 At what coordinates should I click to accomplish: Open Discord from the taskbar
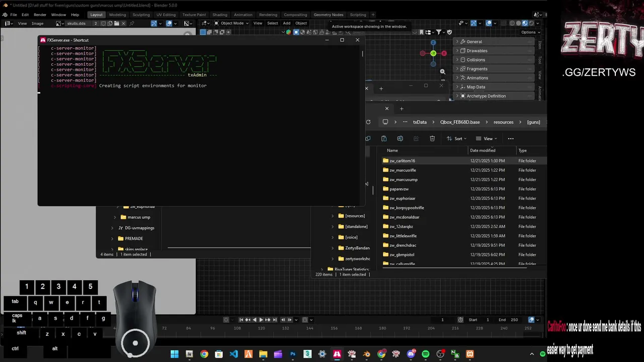click(411, 354)
